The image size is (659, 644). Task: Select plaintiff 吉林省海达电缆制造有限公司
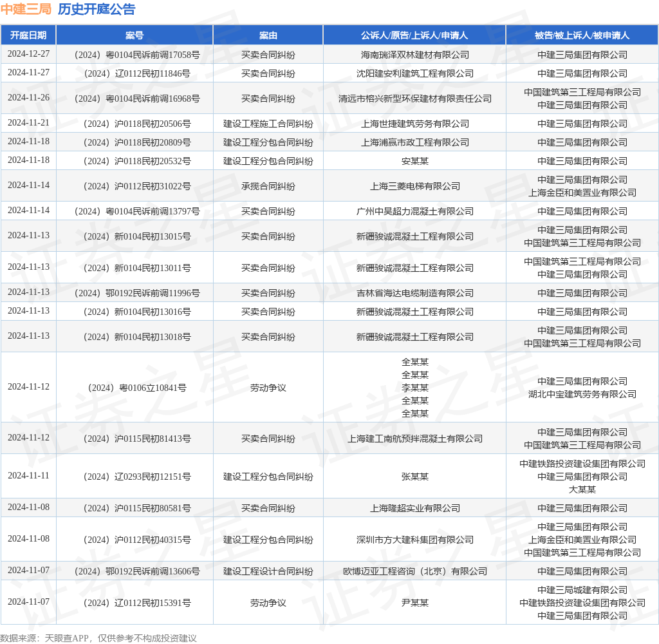[415, 293]
